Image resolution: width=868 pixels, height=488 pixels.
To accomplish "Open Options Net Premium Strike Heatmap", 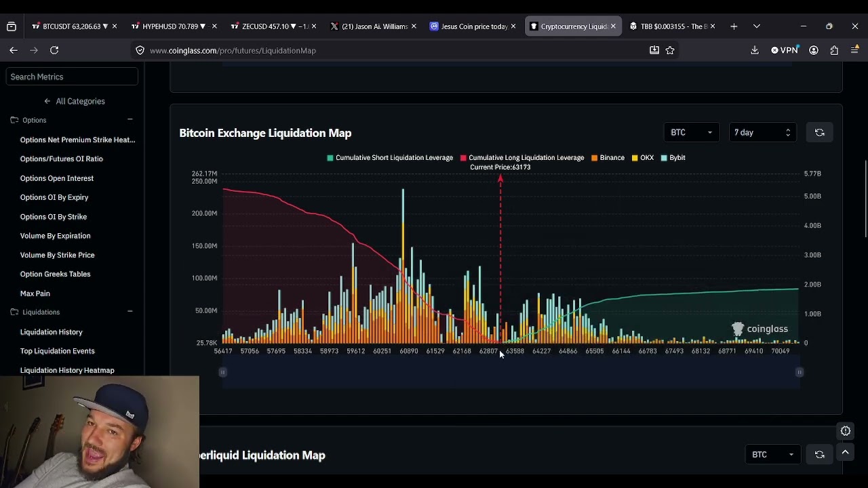I will click(x=77, y=140).
